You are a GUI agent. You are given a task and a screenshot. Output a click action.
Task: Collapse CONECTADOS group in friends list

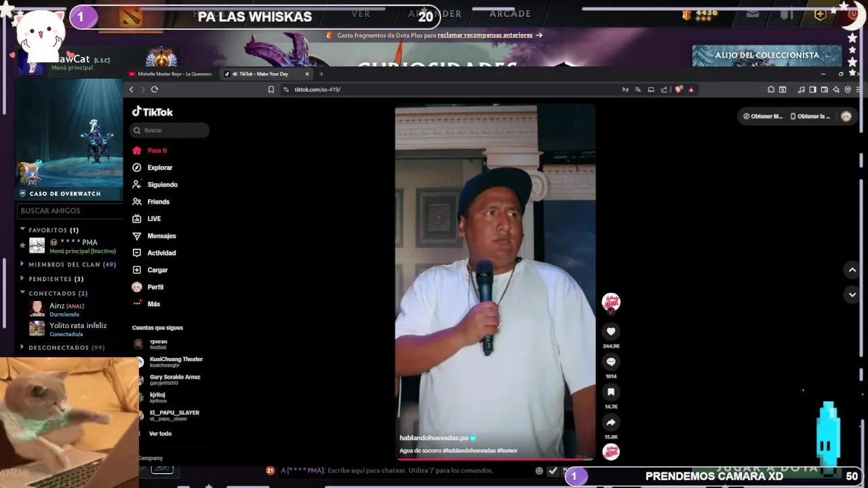[54, 293]
